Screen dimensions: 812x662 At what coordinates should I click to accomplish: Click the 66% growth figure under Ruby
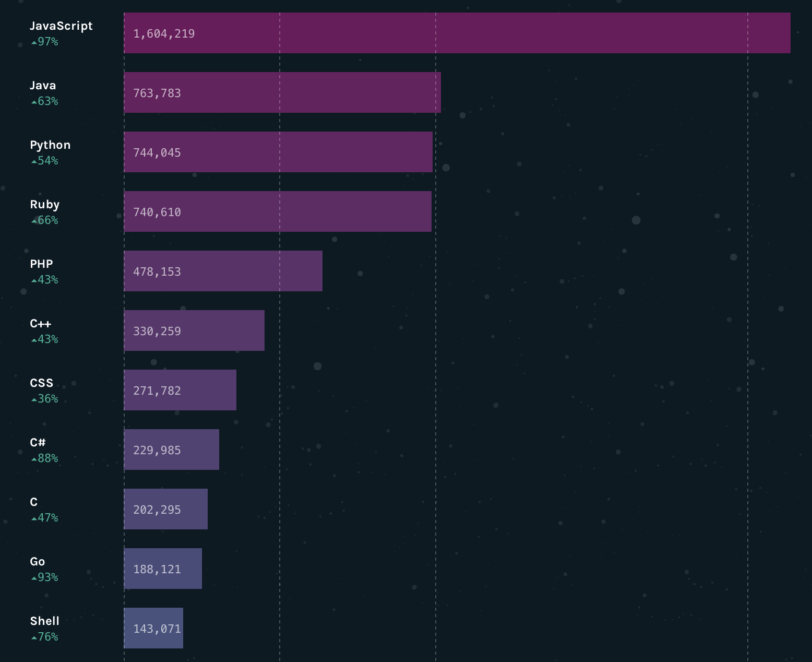coord(45,220)
